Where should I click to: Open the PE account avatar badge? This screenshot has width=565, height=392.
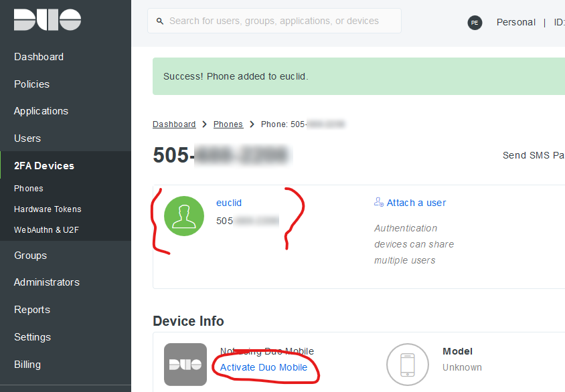tap(475, 22)
